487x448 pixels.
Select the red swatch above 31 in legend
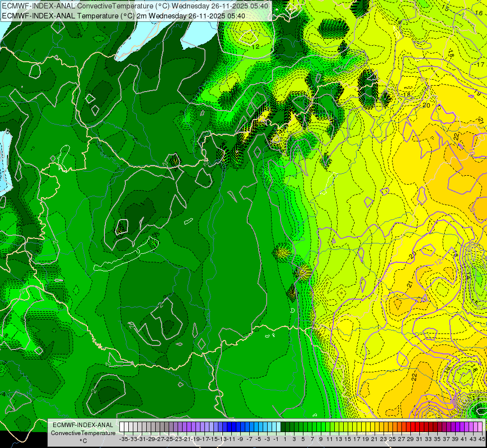pyautogui.click(x=417, y=427)
